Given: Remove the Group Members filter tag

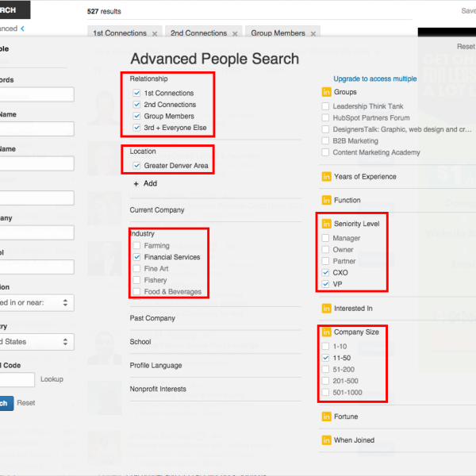Looking at the screenshot, I should (313, 33).
